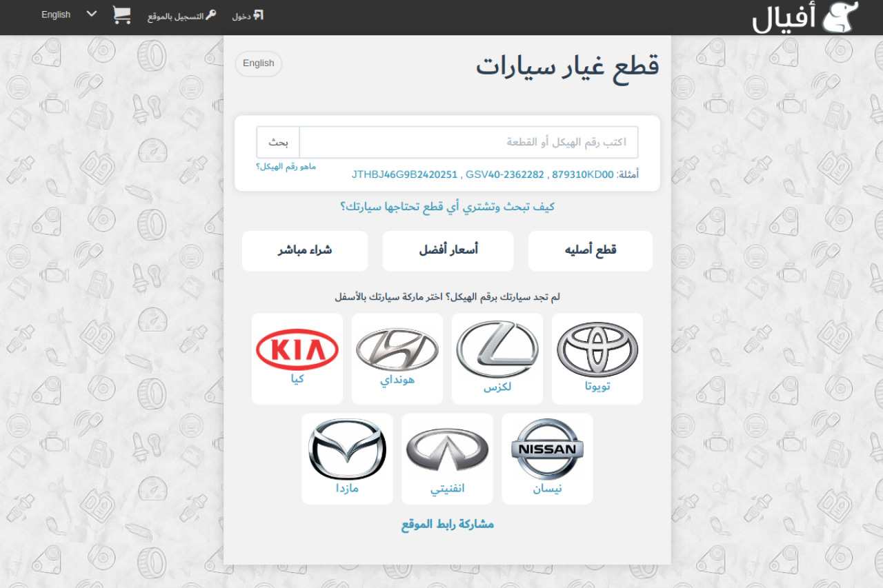Click the search (بحث) button
This screenshot has width=883, height=588.
278,142
